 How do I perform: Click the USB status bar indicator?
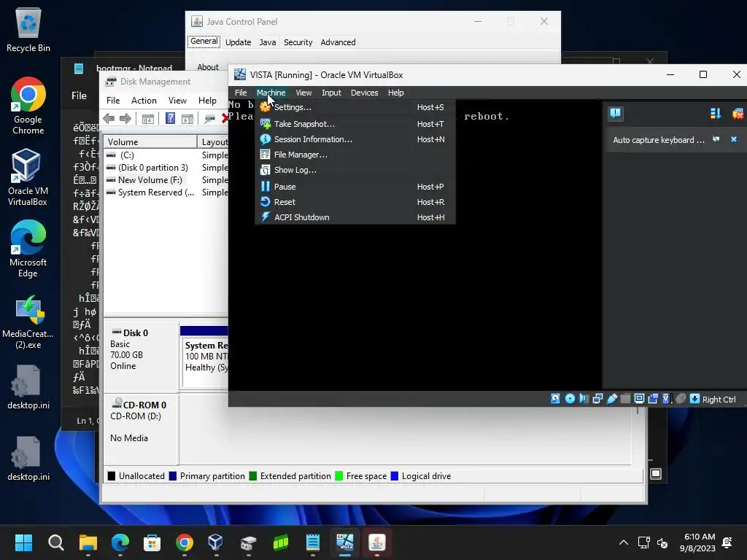[x=612, y=399]
